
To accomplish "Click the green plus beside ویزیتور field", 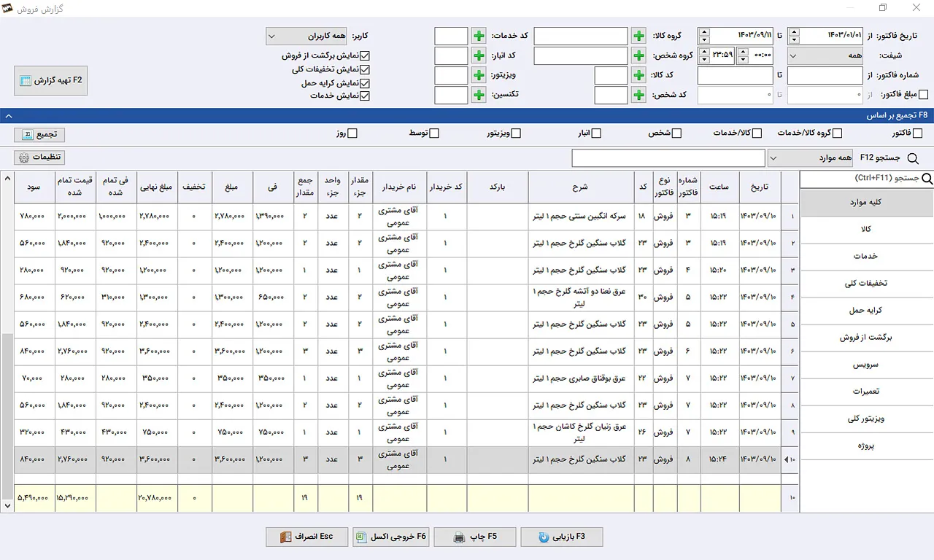I will [x=478, y=75].
